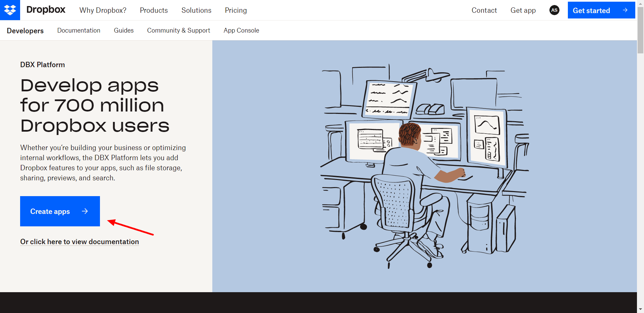
Task: Click the Dropbox wordmark
Action: pyautogui.click(x=46, y=10)
